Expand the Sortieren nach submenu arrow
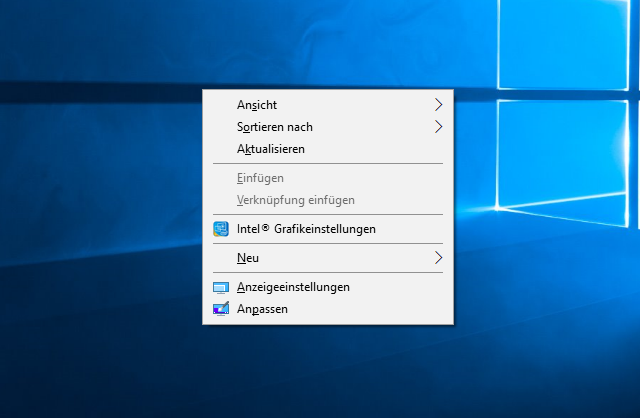 [438, 127]
